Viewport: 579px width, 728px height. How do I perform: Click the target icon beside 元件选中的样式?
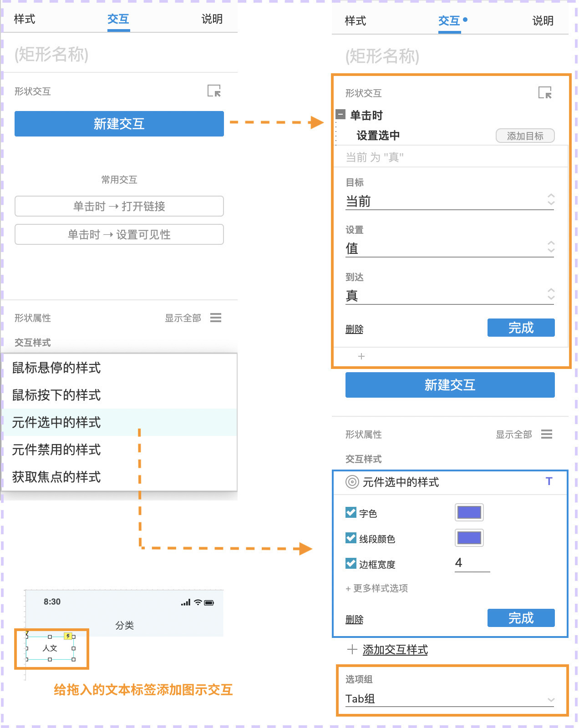pos(352,482)
